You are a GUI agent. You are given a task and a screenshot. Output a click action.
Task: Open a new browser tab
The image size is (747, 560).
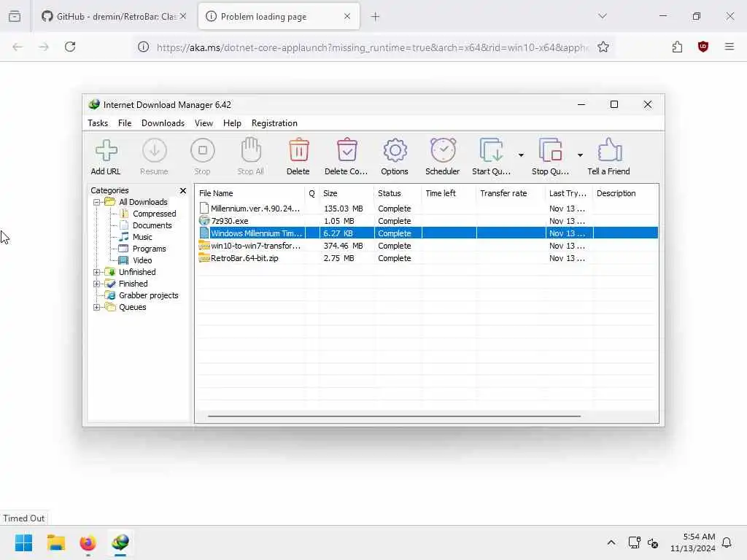[x=376, y=17]
